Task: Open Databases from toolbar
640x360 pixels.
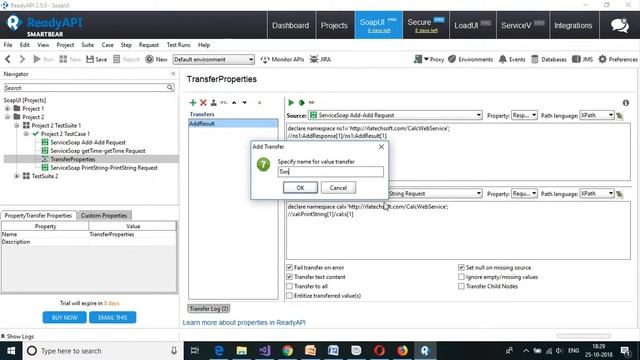Action: (x=549, y=59)
